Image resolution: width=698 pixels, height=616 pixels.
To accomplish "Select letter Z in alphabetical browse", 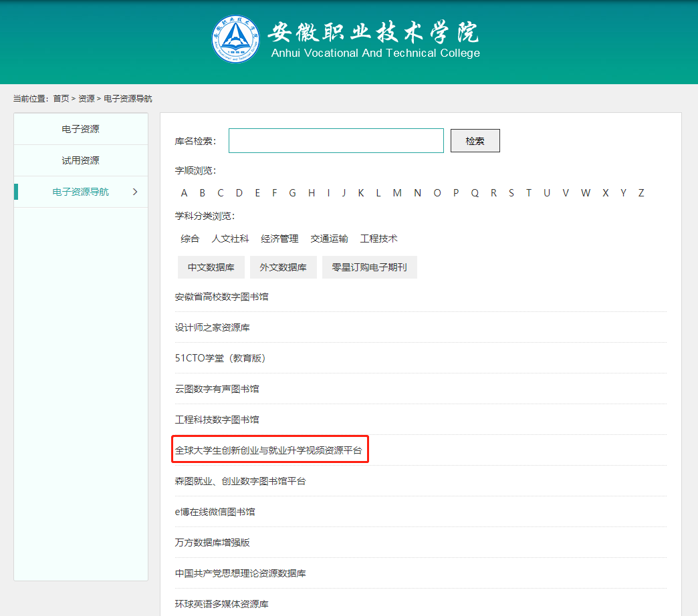I will [x=641, y=193].
